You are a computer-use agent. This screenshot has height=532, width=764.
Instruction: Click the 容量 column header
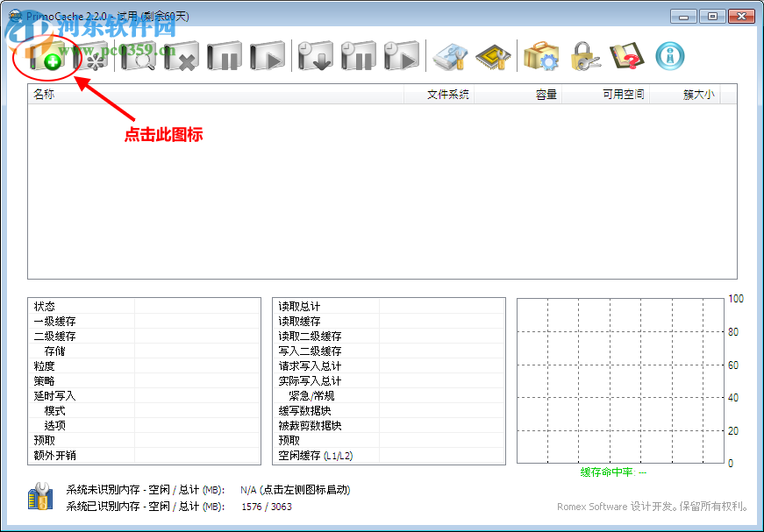pyautogui.click(x=544, y=94)
